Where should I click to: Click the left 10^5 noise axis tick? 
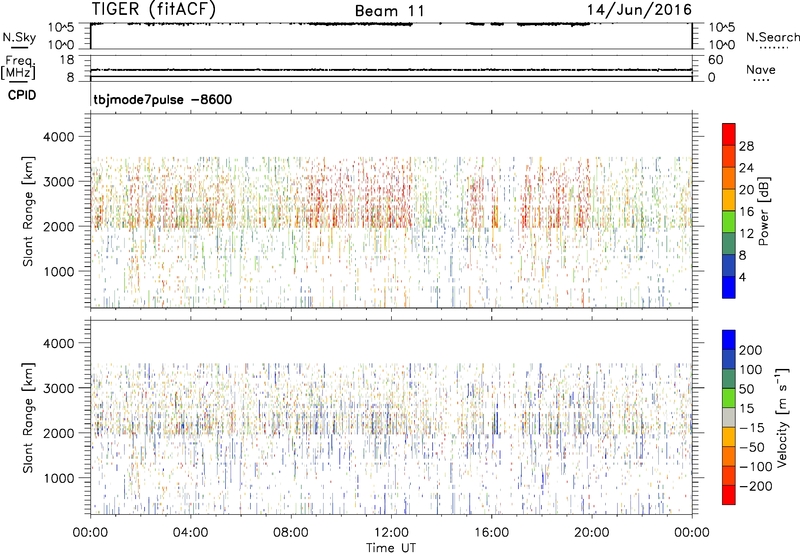61,27
